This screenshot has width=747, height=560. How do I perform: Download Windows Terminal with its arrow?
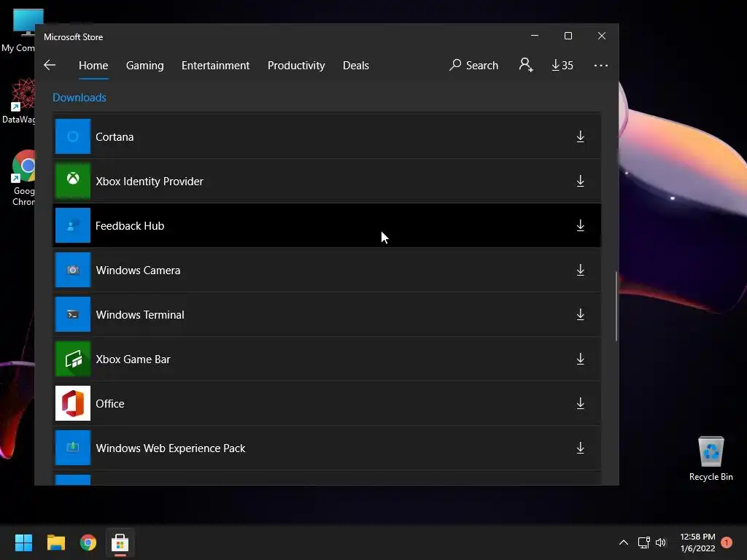coord(580,314)
